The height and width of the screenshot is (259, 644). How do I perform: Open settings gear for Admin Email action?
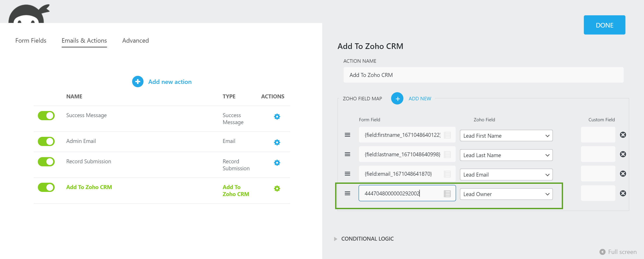(277, 142)
